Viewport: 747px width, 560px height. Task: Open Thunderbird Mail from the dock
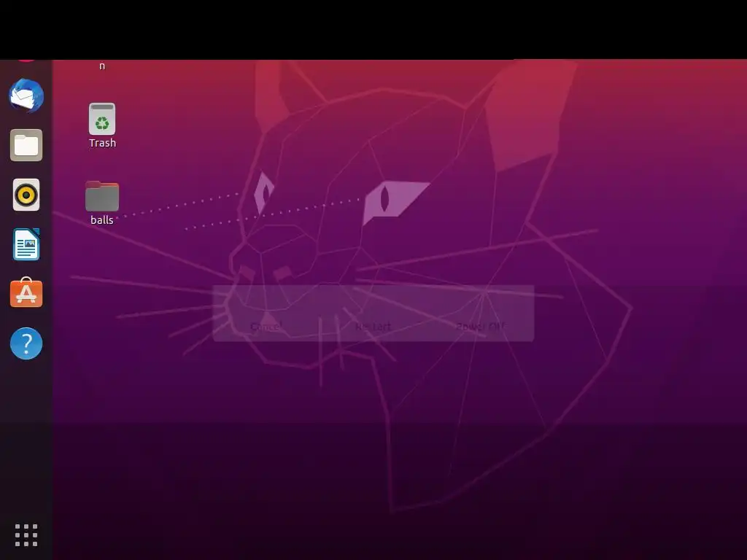[26, 96]
